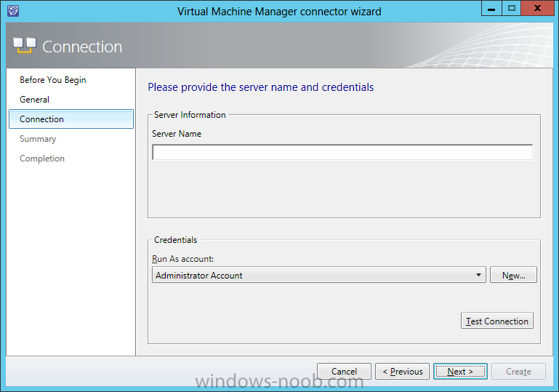The image size is (559, 392).
Task: Proceed with the Next button
Action: point(460,372)
